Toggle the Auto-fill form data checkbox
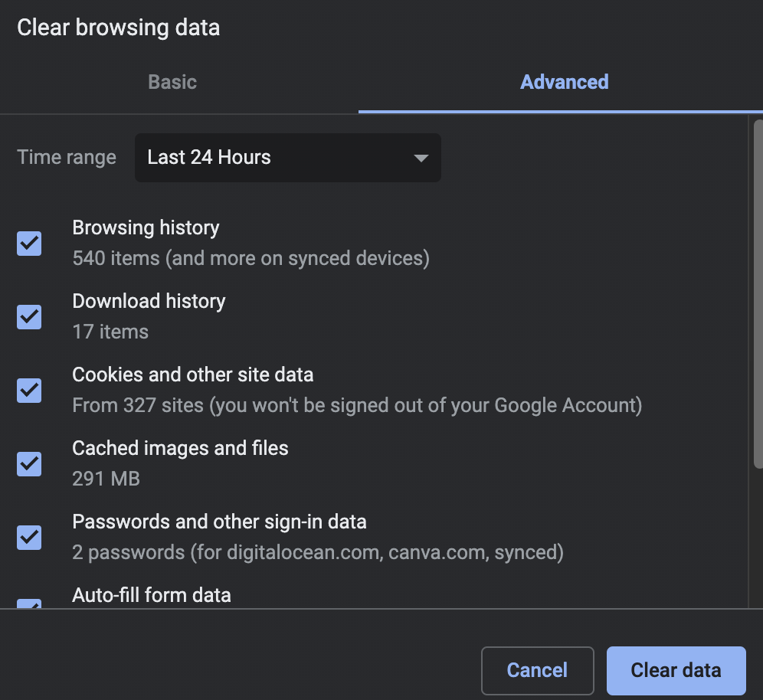Screen dimensions: 763x700 pyautogui.click(x=28, y=607)
